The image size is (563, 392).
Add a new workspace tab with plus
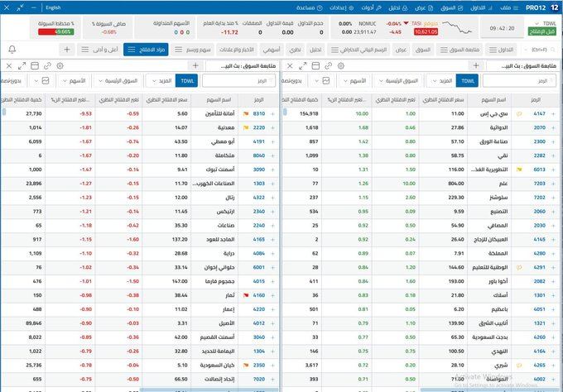(x=67, y=50)
